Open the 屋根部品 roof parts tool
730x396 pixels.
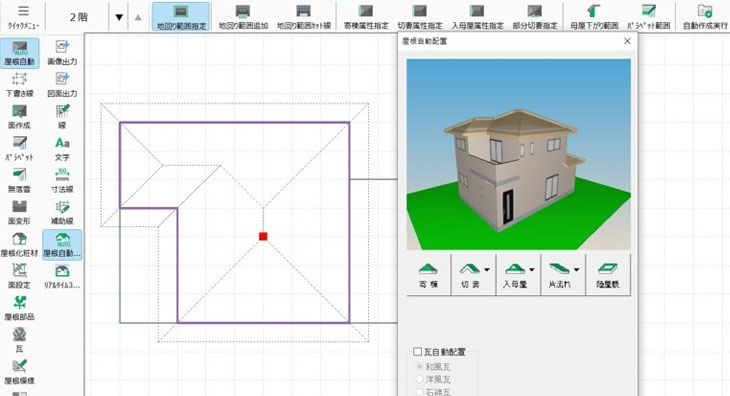click(20, 309)
